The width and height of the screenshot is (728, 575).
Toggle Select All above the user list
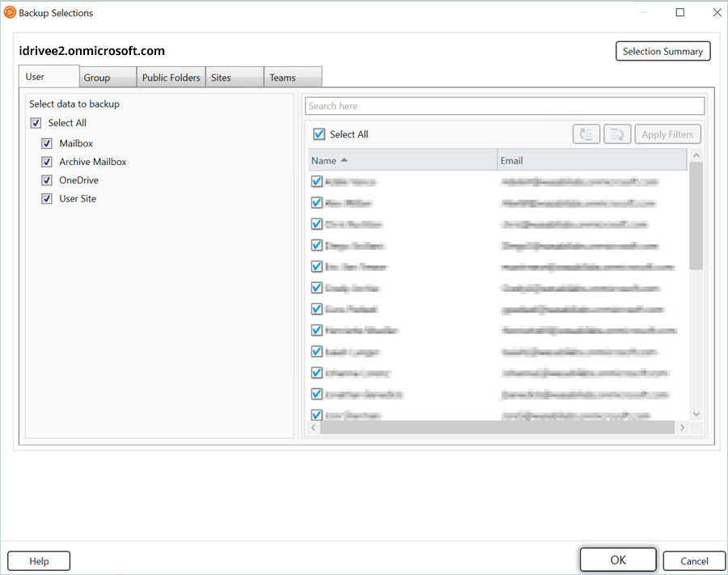pyautogui.click(x=319, y=135)
